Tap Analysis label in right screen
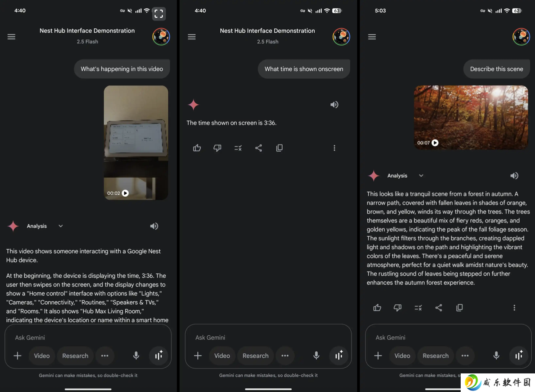The image size is (535, 392). 397,176
